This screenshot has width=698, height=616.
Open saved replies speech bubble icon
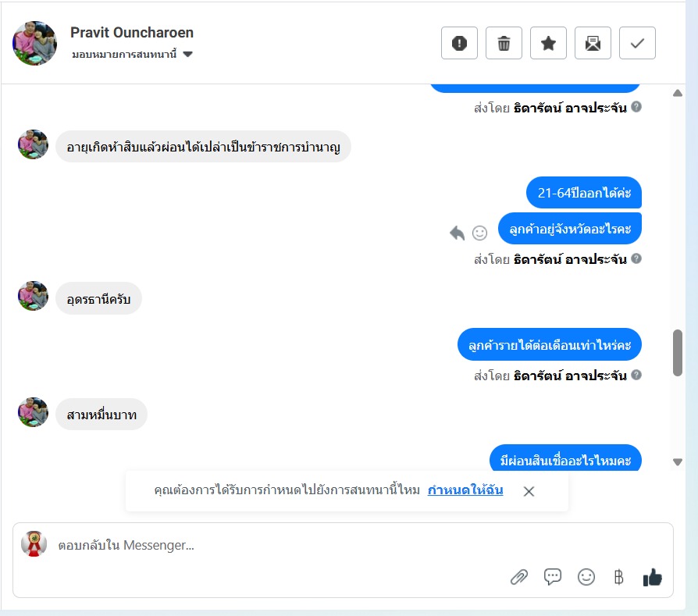tap(553, 577)
